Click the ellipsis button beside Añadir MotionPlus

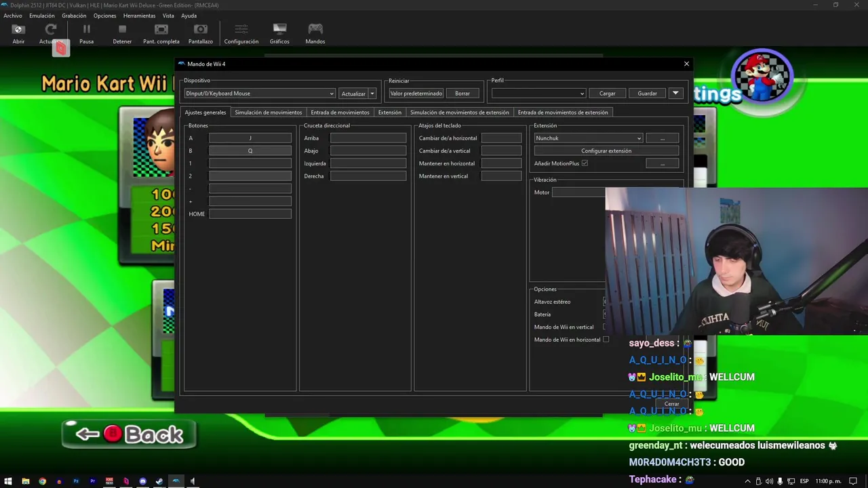click(x=663, y=163)
